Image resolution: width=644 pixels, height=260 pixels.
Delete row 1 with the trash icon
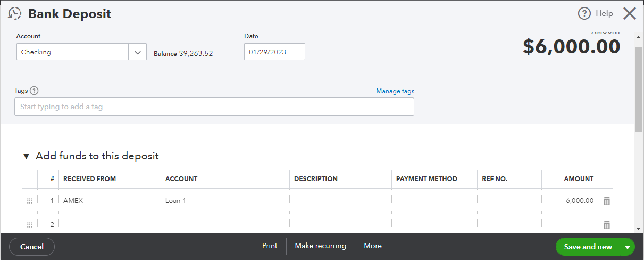[607, 201]
